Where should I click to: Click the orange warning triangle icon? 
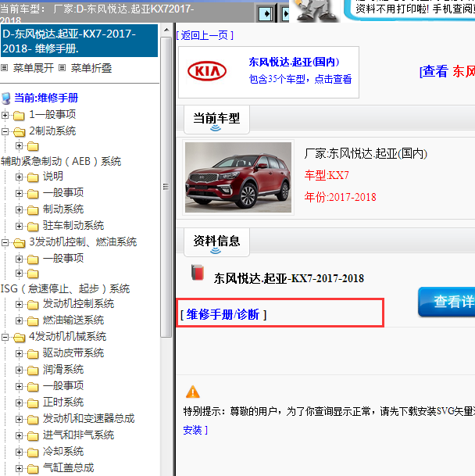[x=193, y=392]
